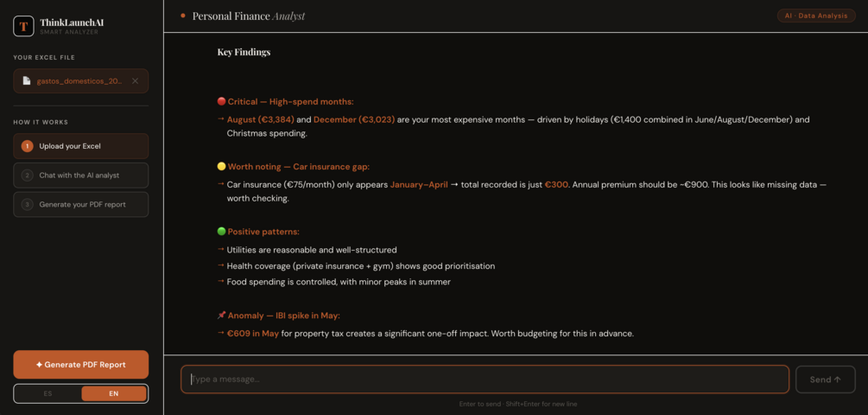
Task: Focus the Type a message field
Action: pyautogui.click(x=485, y=380)
